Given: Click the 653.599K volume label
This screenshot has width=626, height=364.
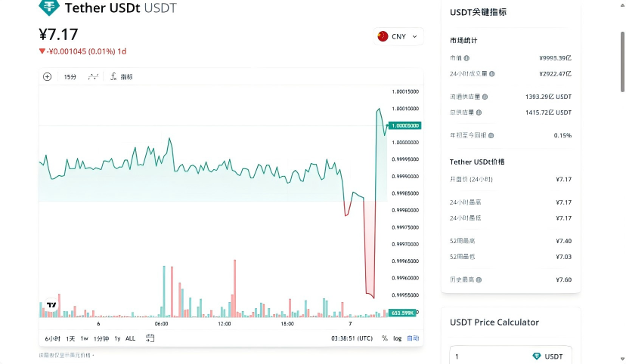Looking at the screenshot, I should point(402,313).
